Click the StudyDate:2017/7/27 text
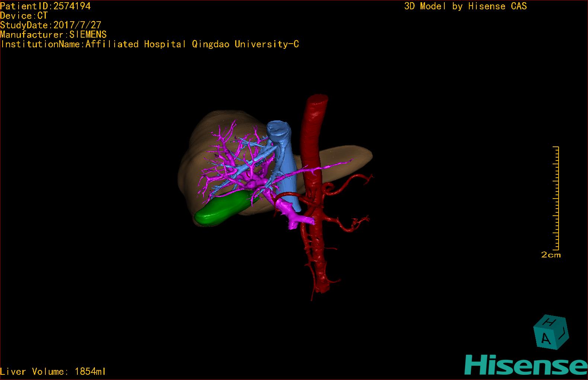Screen dimensions: 588x380 click(x=51, y=25)
